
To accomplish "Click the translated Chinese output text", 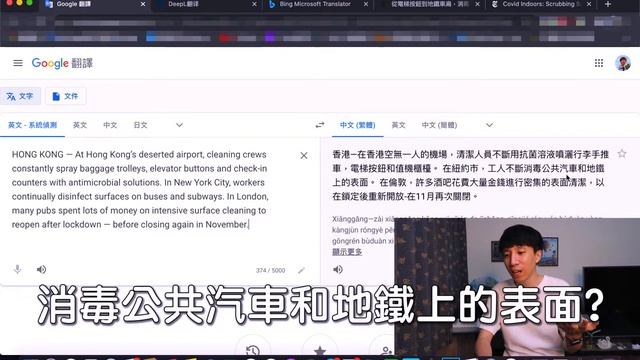I will pos(469,176).
